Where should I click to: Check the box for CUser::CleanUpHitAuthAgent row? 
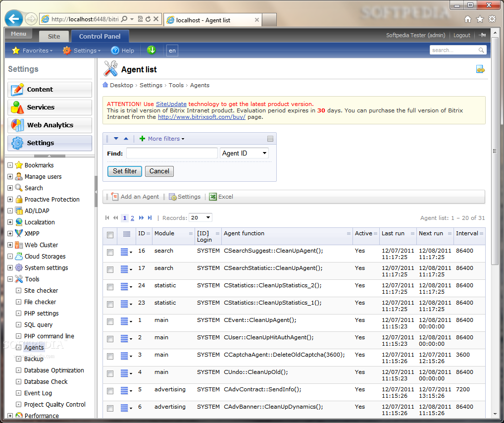pos(110,339)
